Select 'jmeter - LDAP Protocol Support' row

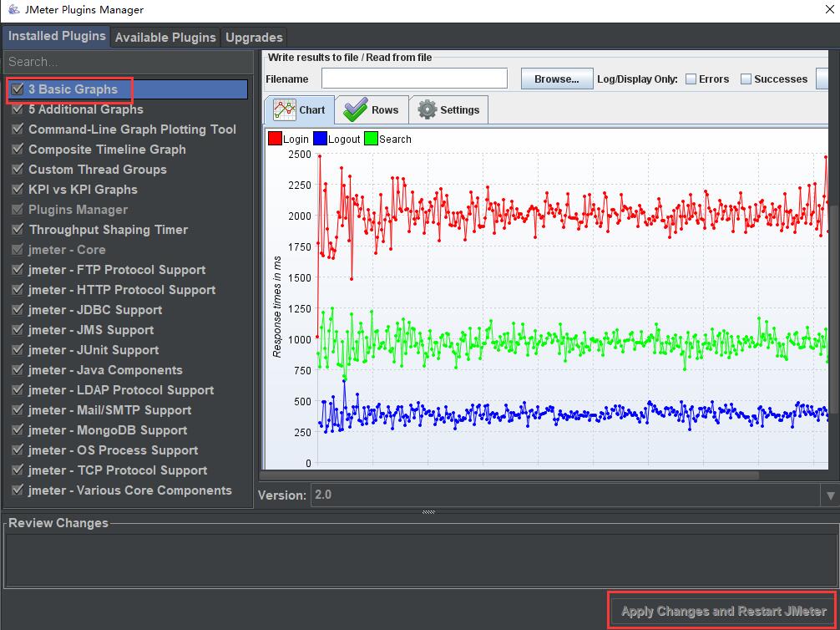128,390
